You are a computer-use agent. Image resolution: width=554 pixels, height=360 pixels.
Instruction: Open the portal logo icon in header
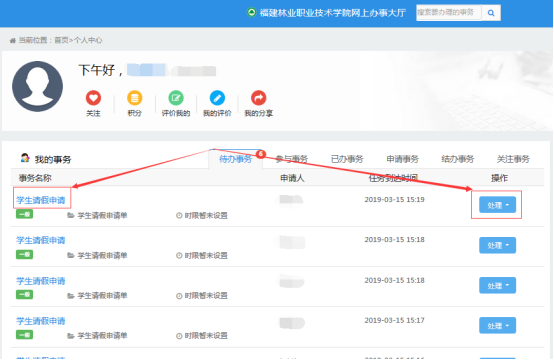coord(251,12)
